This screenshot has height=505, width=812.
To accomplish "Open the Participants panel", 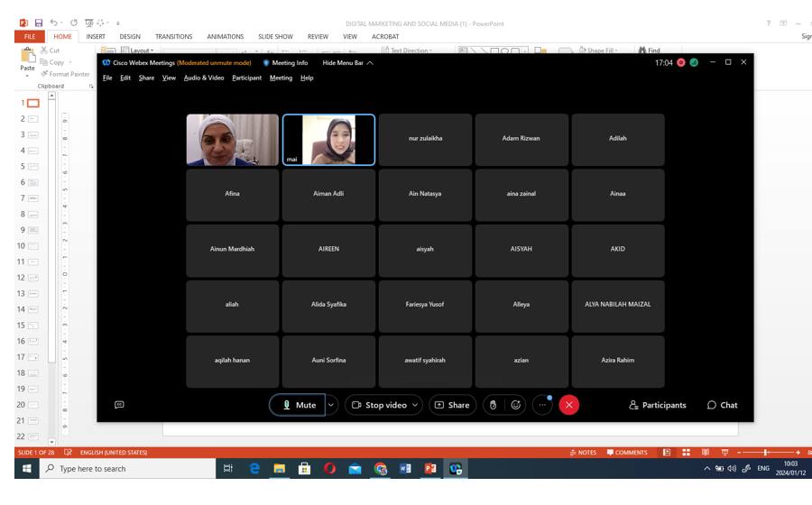I will [658, 405].
